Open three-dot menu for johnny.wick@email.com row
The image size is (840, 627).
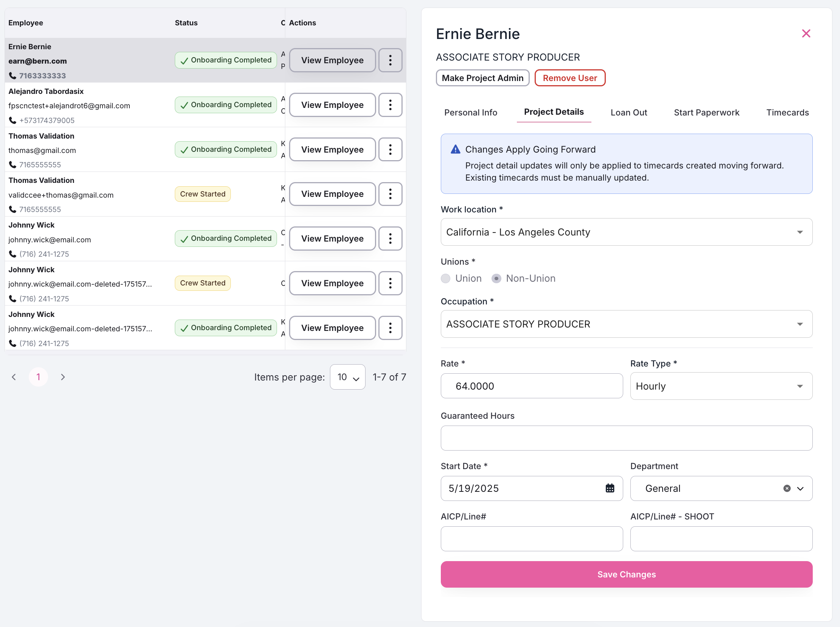click(390, 239)
